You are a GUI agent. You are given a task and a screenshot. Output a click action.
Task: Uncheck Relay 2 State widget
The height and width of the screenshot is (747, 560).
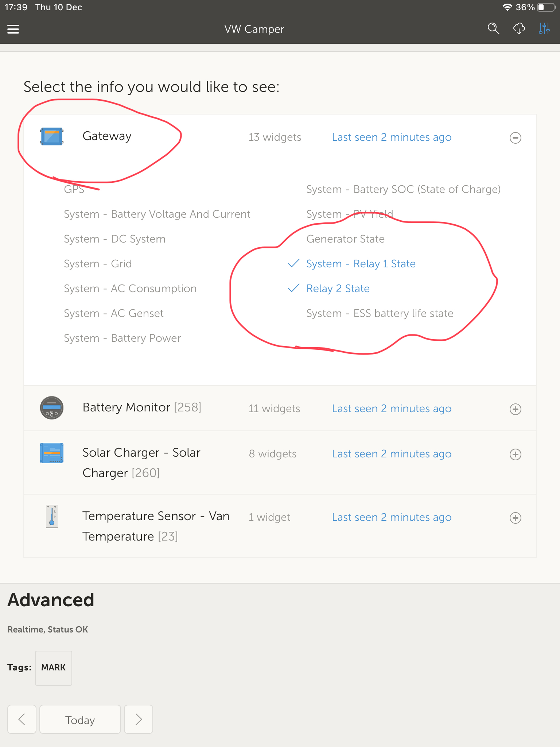coord(338,289)
